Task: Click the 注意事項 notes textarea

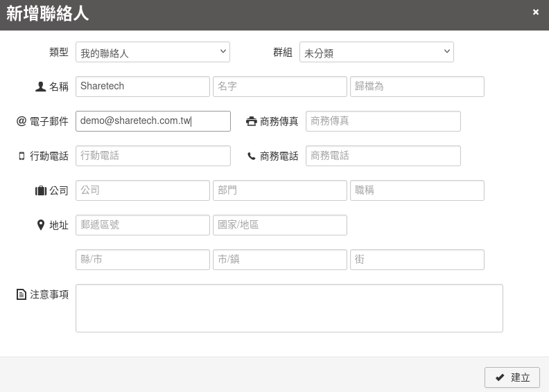Action: click(x=289, y=308)
